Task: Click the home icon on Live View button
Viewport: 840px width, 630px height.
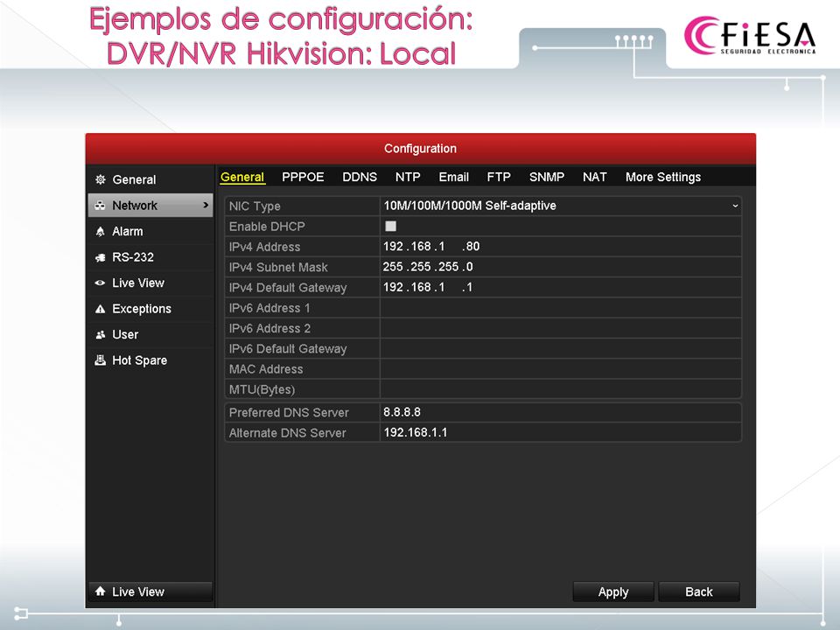Action: [x=100, y=591]
